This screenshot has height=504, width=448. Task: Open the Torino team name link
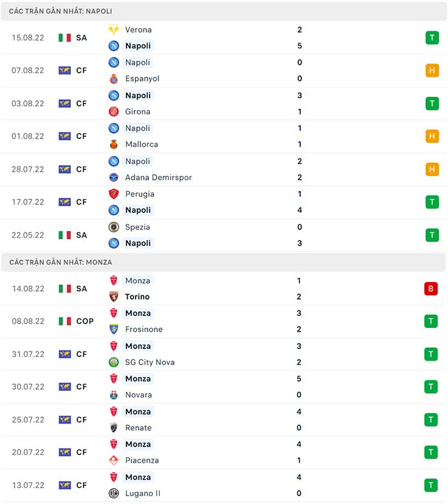point(137,297)
